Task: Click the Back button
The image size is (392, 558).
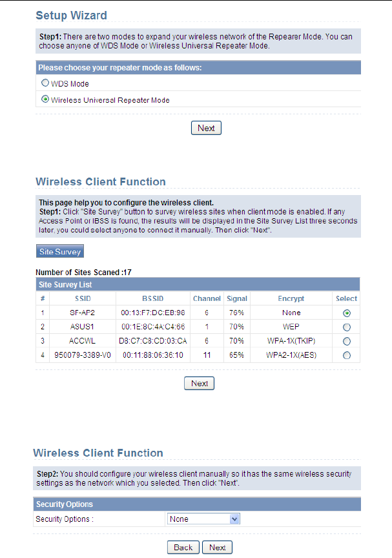Action: coord(183,547)
